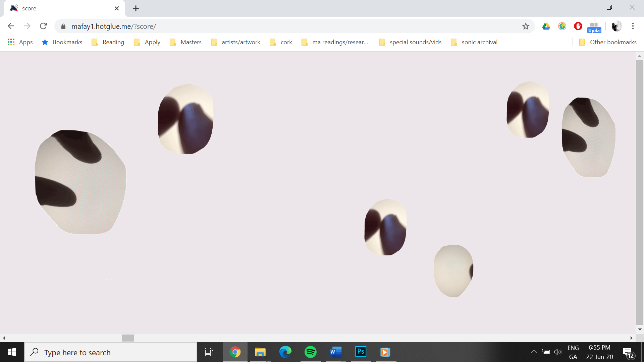Click the Type here to search box
This screenshot has width=644, height=362.
[x=111, y=352]
